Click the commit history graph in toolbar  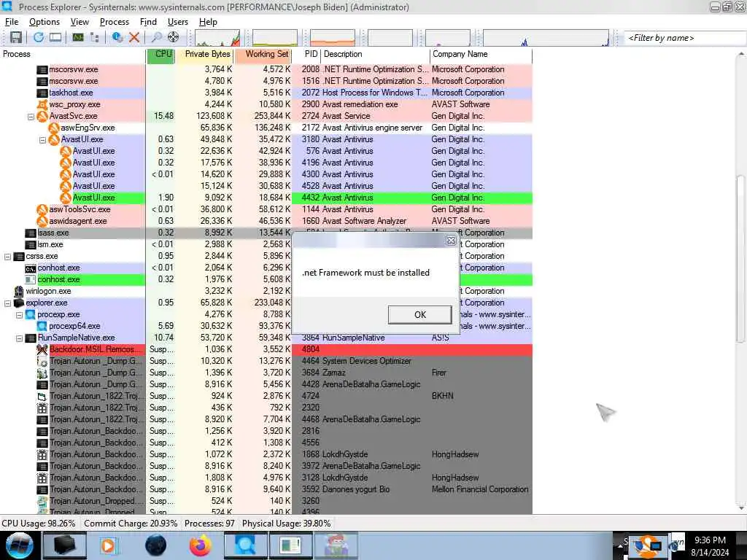275,38
